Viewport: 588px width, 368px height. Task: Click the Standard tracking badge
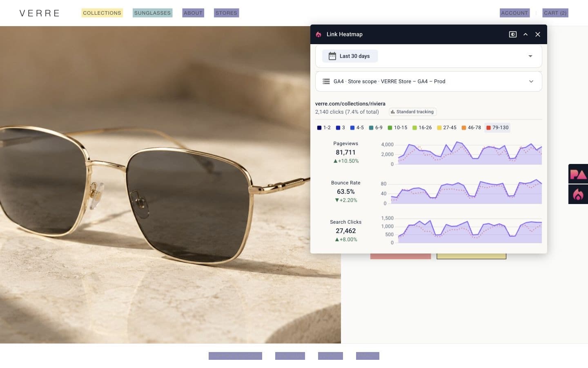tap(412, 112)
